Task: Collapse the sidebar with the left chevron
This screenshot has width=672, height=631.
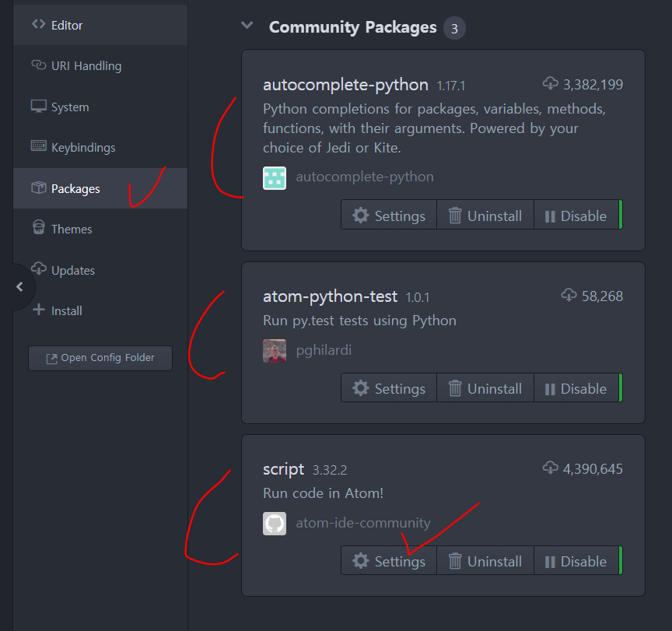Action: [19, 287]
